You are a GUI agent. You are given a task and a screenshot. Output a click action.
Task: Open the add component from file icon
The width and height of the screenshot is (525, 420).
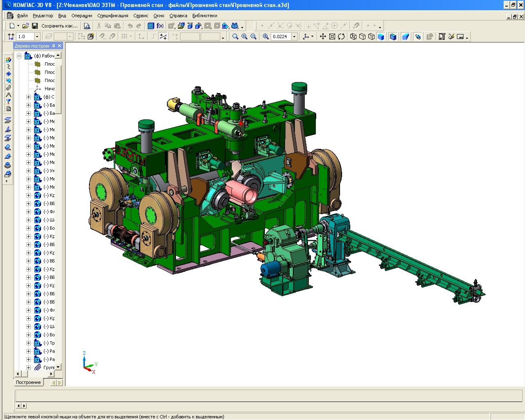tap(181, 26)
